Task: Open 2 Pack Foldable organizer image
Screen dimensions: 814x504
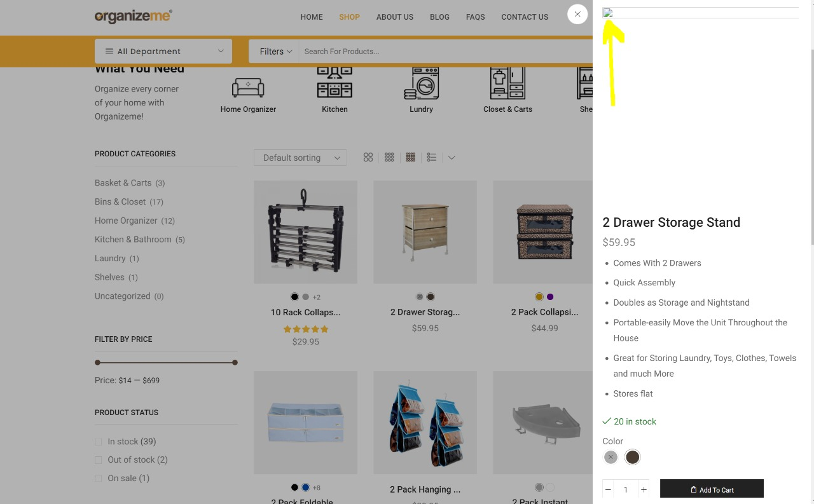Action: 305,423
